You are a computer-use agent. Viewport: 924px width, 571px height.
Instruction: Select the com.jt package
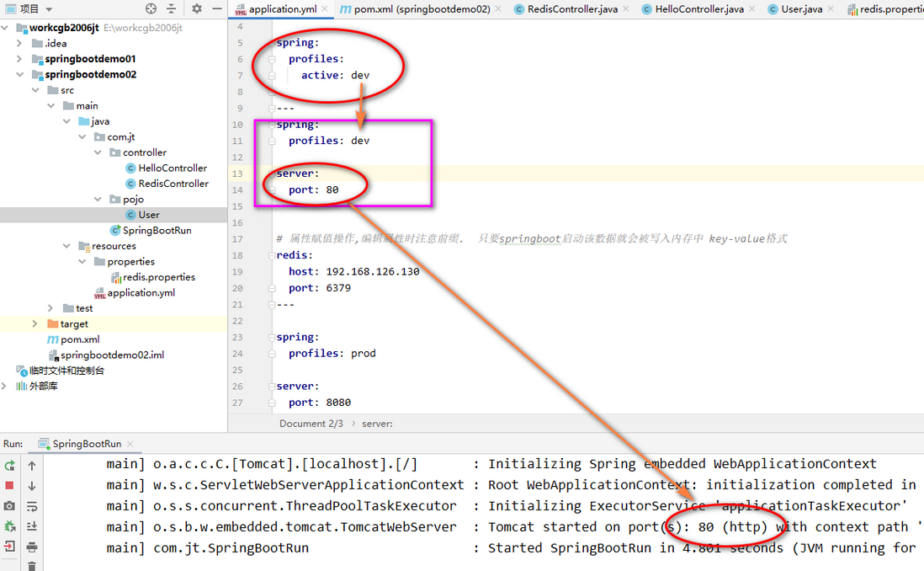coord(121,136)
